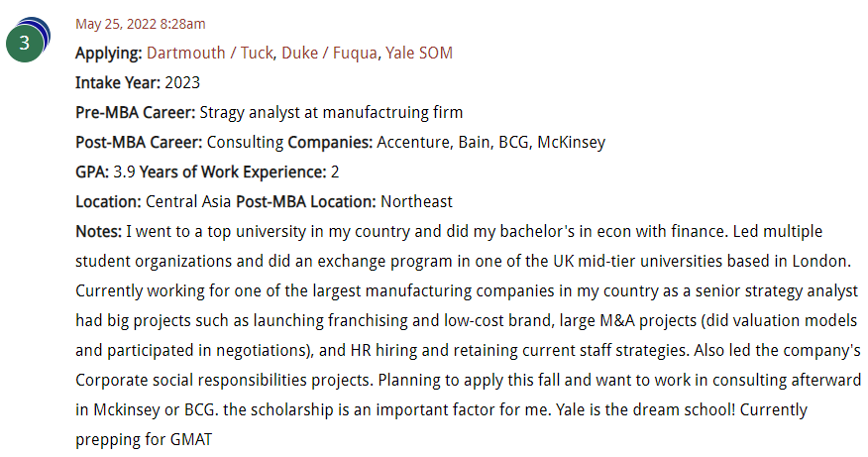
Task: Open the May 25, 2022 8:28am timestamp
Action: pyautogui.click(x=140, y=24)
